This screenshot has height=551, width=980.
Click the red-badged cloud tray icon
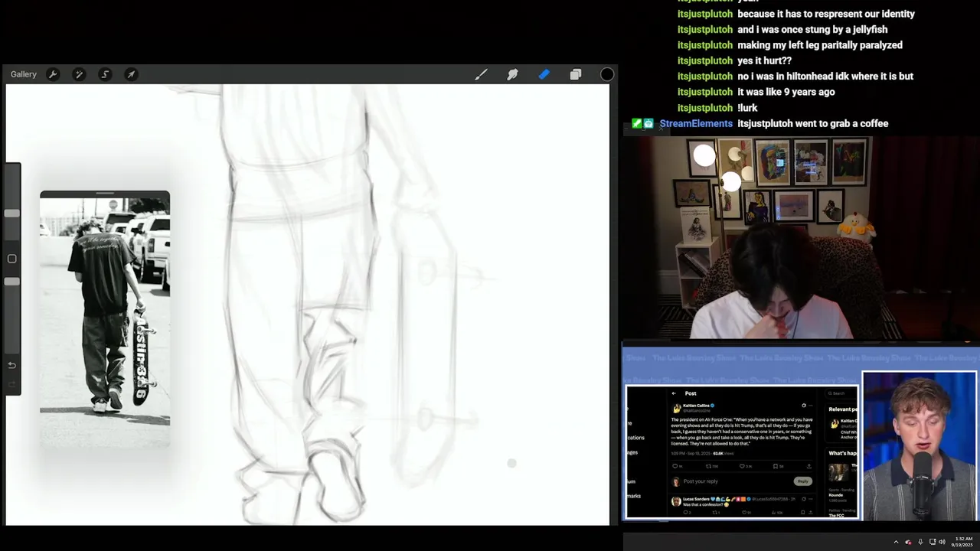pos(909,542)
